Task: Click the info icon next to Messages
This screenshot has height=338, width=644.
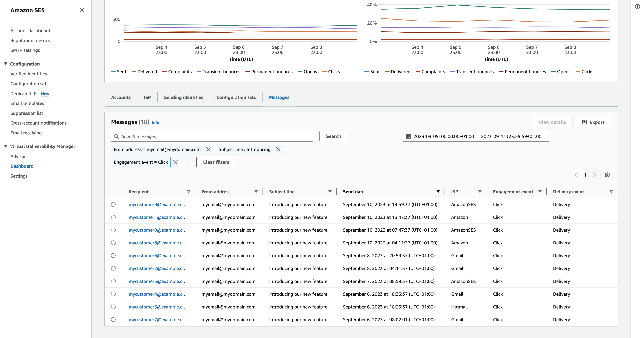Action: click(x=155, y=123)
